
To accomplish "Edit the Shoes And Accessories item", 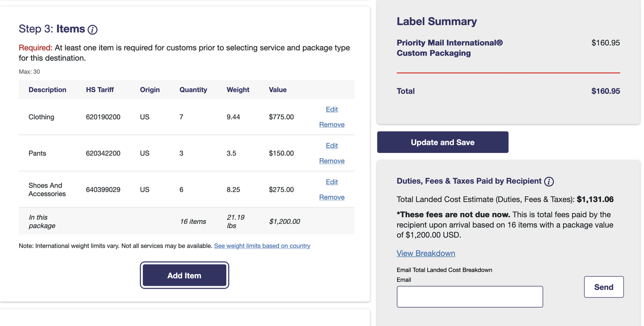I will coord(332,182).
